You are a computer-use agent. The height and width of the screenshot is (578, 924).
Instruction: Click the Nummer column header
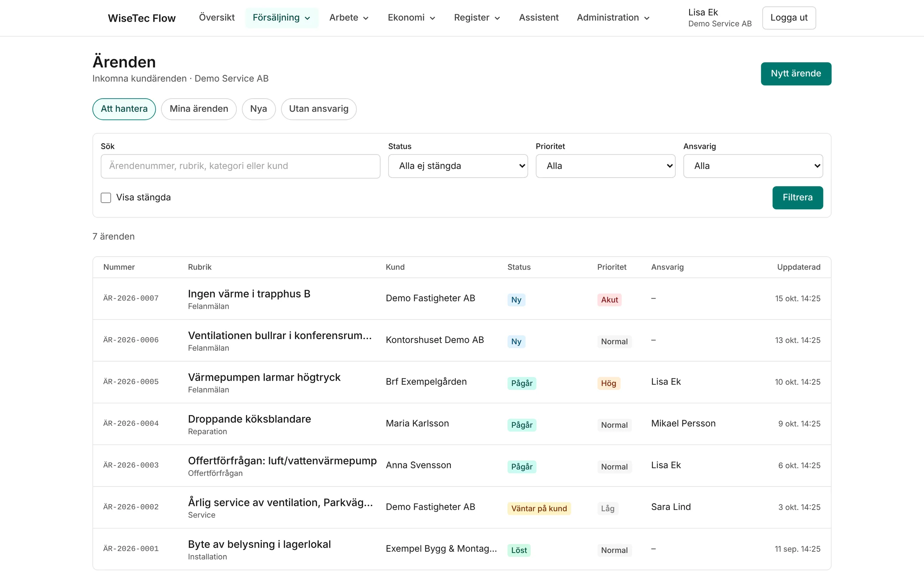[119, 267]
